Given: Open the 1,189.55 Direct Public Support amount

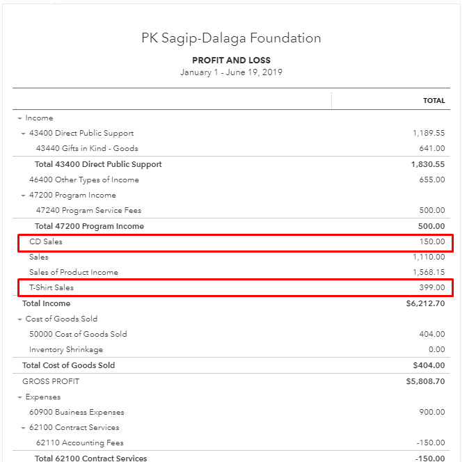Looking at the screenshot, I should [x=428, y=134].
